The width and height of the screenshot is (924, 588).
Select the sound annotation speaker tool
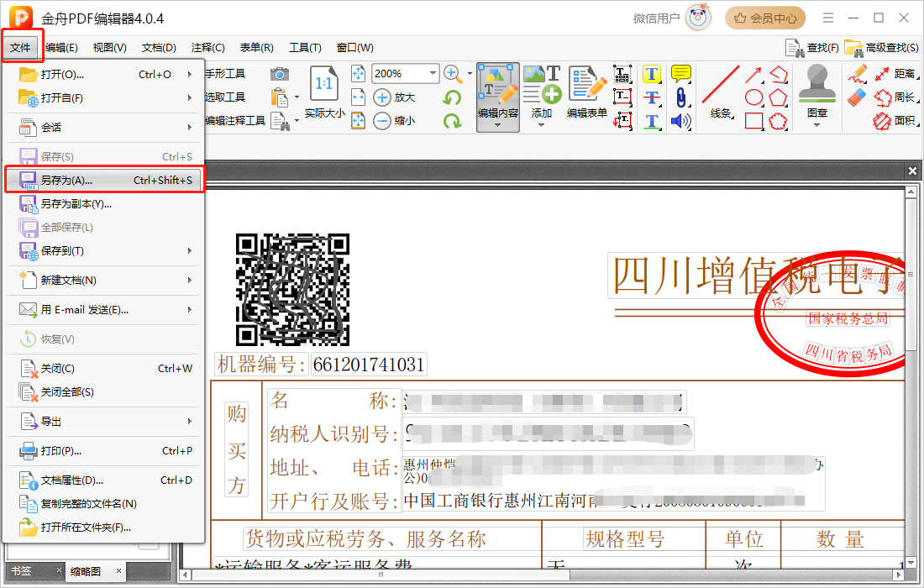click(681, 121)
